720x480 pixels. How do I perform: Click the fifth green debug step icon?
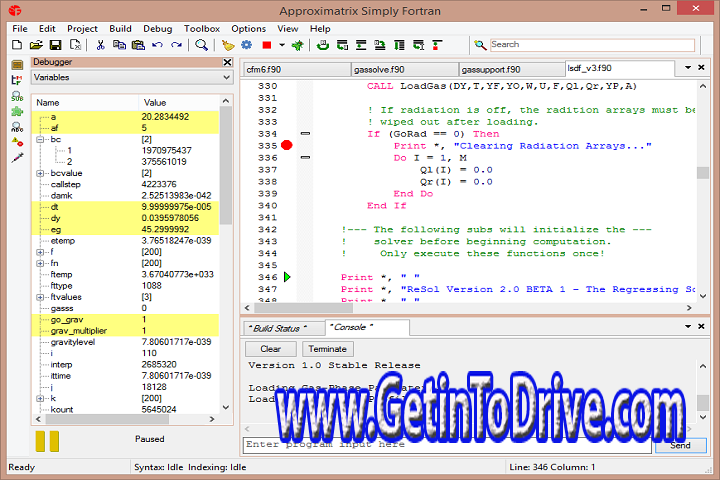(x=399, y=45)
